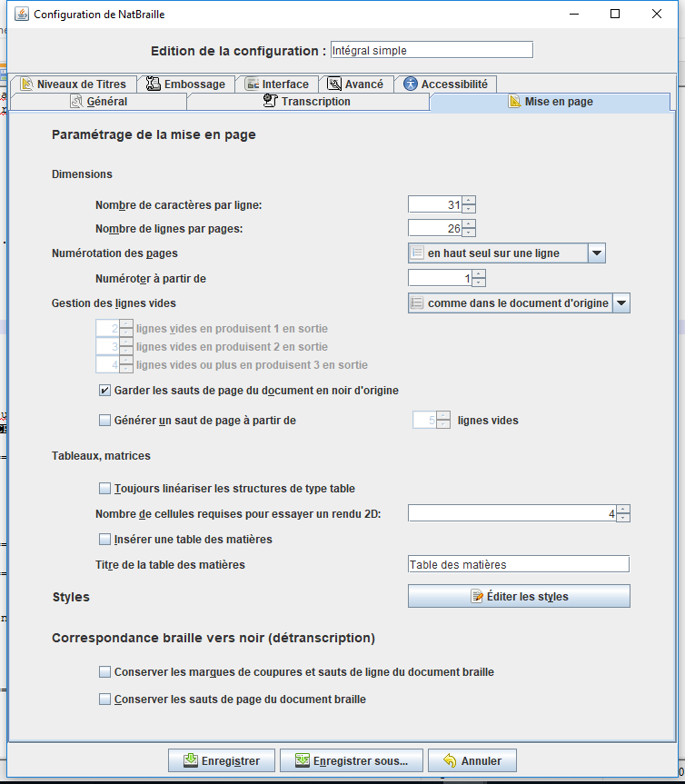
Task: Click the Avancé tab icon
Action: click(334, 84)
